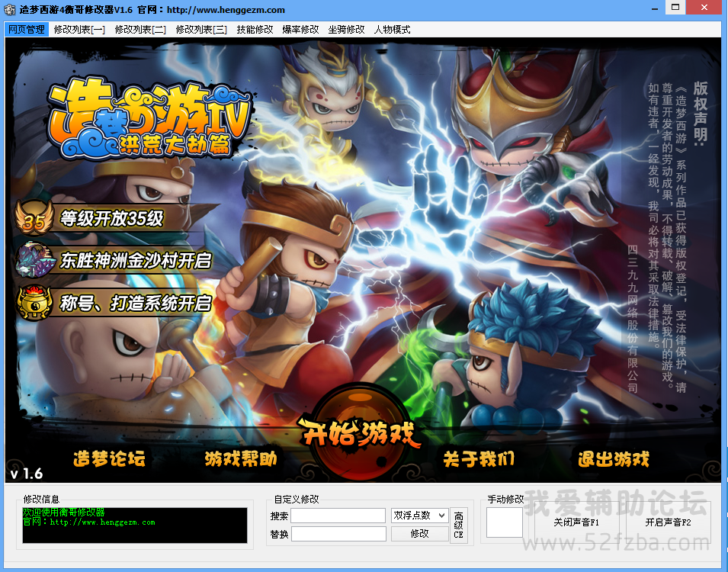The image size is (728, 572).
Task: Click 关闭声音F1 button
Action: (576, 522)
